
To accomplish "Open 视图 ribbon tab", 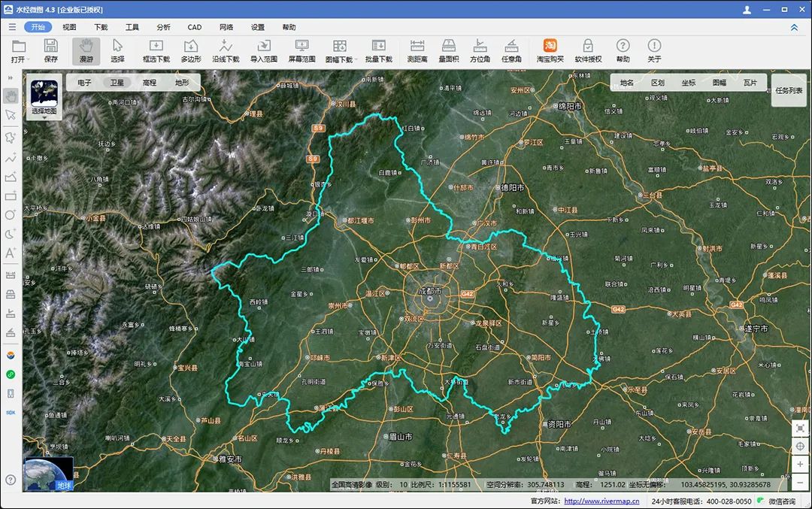I will tap(69, 27).
